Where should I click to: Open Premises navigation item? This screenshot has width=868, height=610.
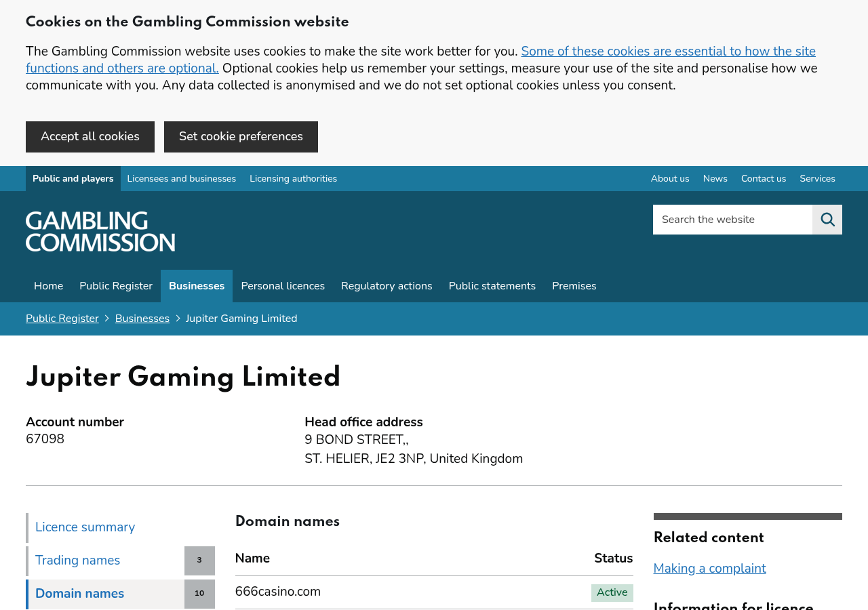574,286
